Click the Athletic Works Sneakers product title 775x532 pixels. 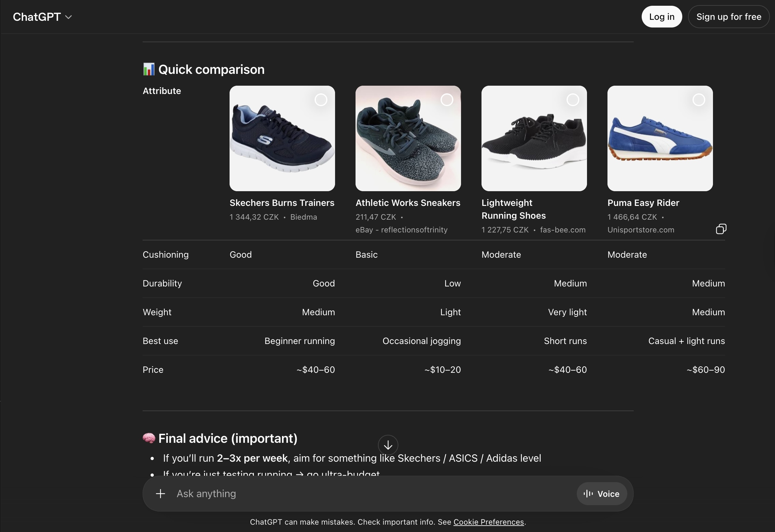click(x=408, y=203)
